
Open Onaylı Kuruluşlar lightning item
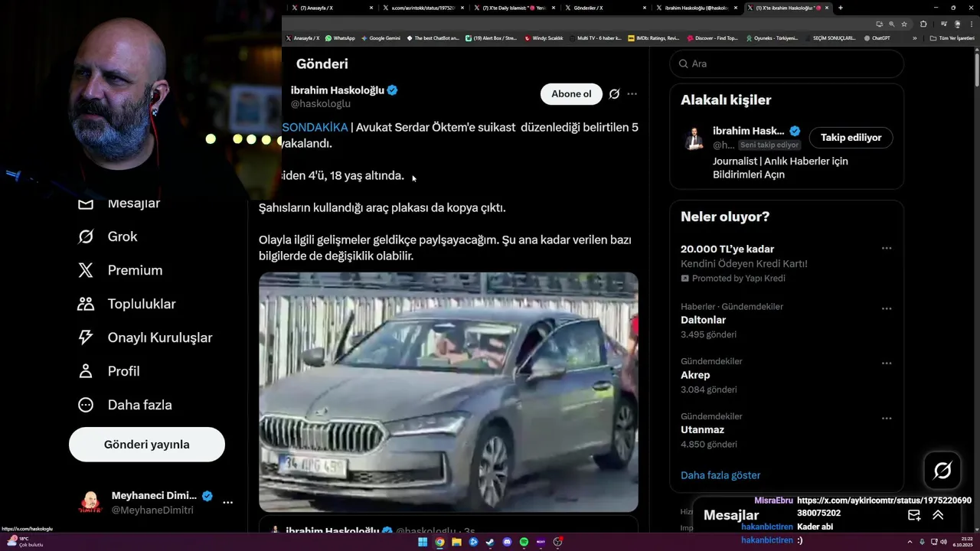[145, 337]
